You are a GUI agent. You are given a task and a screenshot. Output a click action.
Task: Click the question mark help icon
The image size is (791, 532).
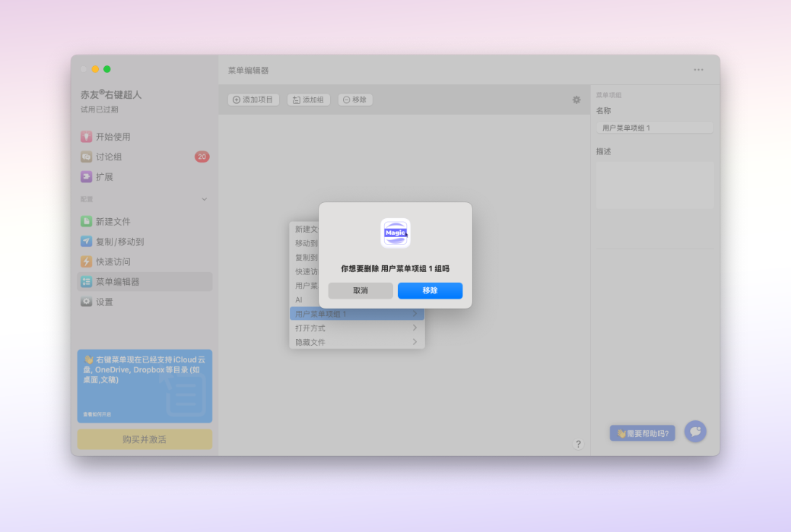click(578, 445)
